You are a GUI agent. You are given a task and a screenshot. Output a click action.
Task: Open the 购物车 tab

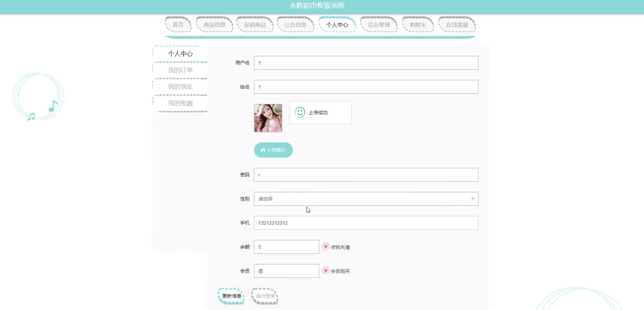[418, 25]
